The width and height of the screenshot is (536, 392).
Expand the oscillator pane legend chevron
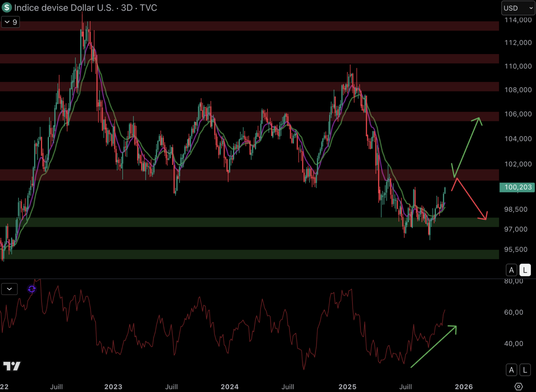click(x=9, y=289)
